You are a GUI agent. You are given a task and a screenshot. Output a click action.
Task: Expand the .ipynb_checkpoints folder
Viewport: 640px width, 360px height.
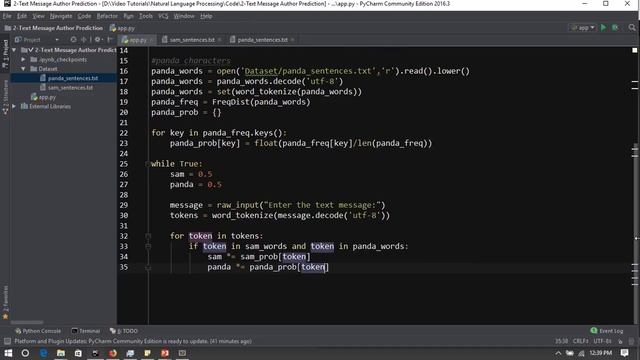pyautogui.click(x=23, y=60)
